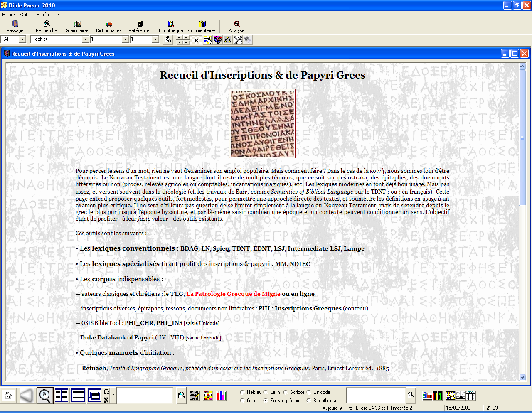Image resolution: width=532 pixels, height=413 pixels.
Task: Launch the Analyse tool
Action: (x=236, y=27)
